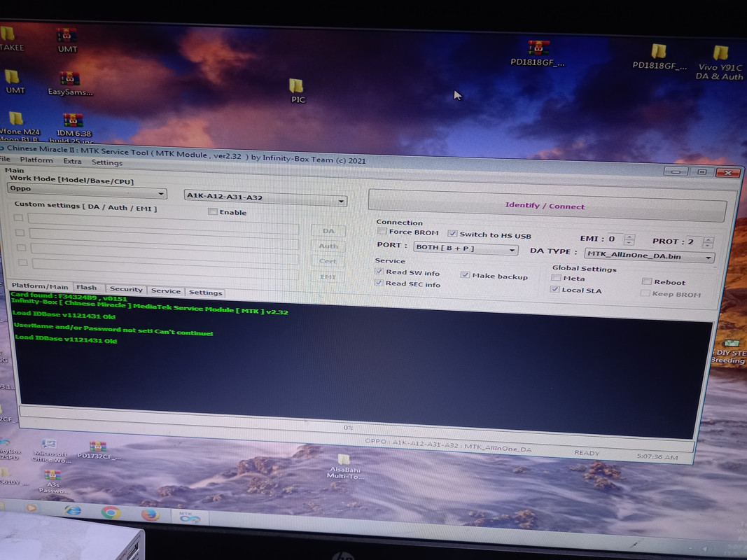Toggle the Reboot checkbox
Image resolution: width=747 pixels, height=560 pixels.
646,281
